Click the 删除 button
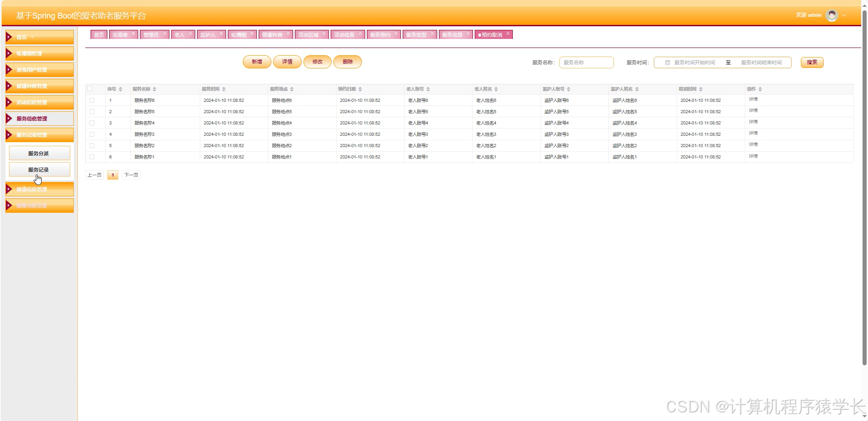The image size is (868, 421). 347,62
